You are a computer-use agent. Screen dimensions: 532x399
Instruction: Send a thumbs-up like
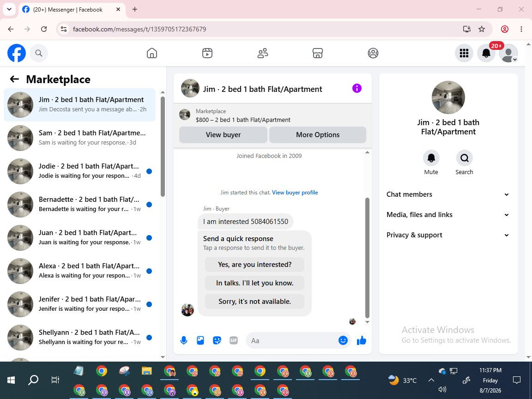(x=361, y=340)
